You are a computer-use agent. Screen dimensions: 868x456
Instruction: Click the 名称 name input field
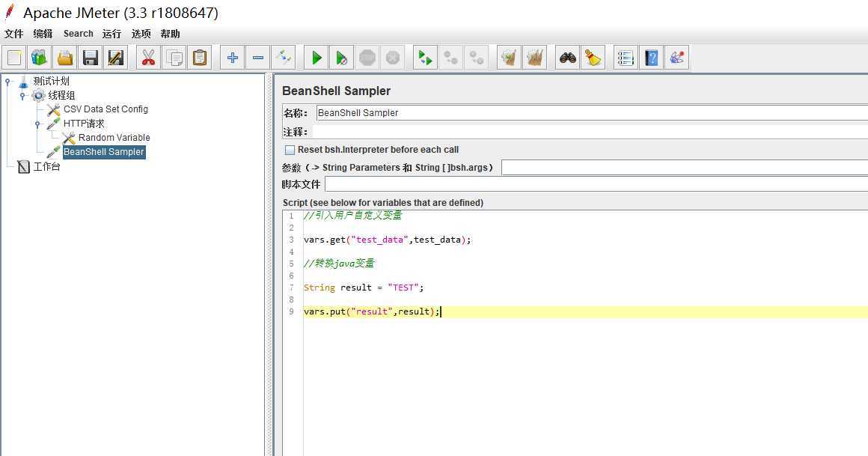(x=592, y=113)
